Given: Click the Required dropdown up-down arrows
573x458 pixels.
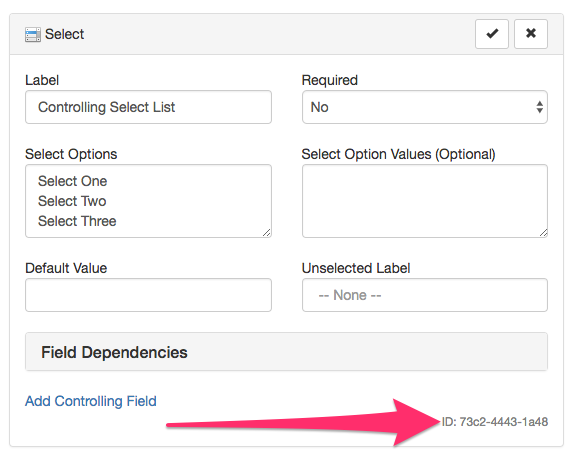Looking at the screenshot, I should [x=539, y=107].
